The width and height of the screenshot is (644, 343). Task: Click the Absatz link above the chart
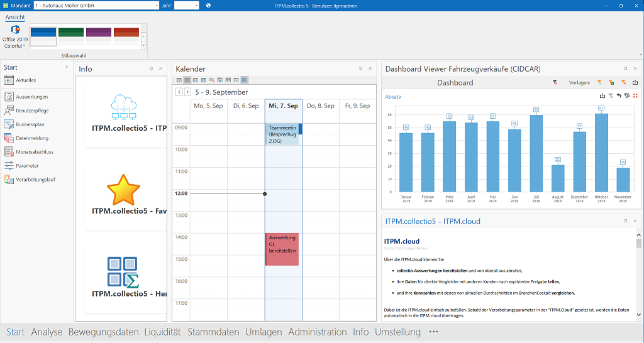pyautogui.click(x=393, y=97)
